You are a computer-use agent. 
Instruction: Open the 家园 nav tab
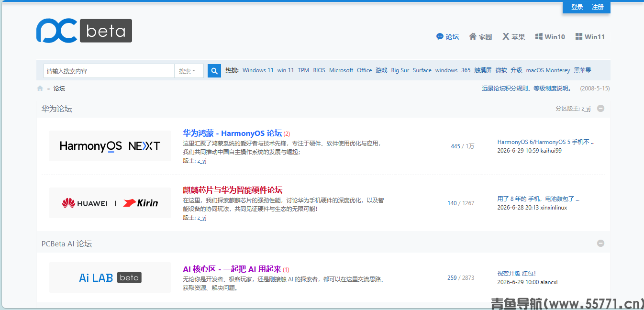pyautogui.click(x=480, y=37)
